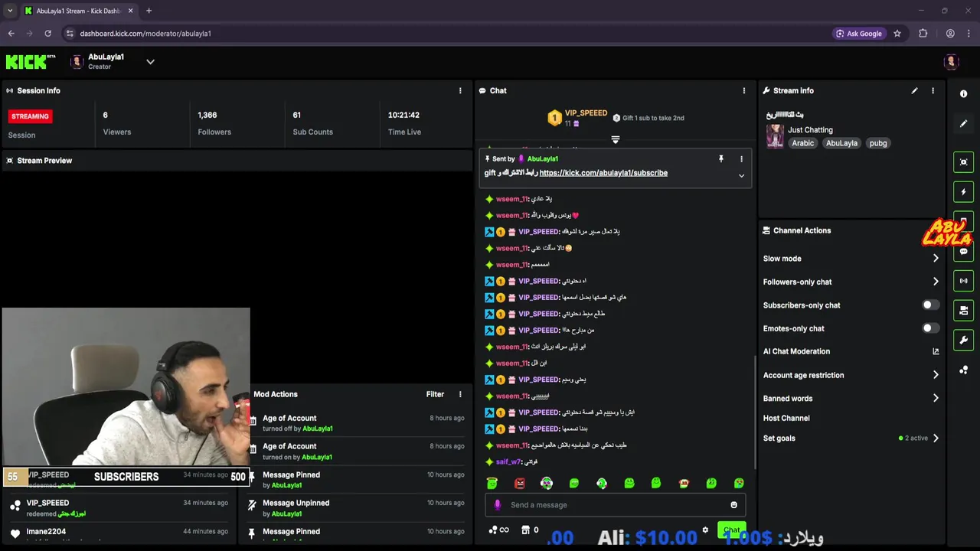The height and width of the screenshot is (551, 980).
Task: Click the angry red emote
Action: click(520, 483)
